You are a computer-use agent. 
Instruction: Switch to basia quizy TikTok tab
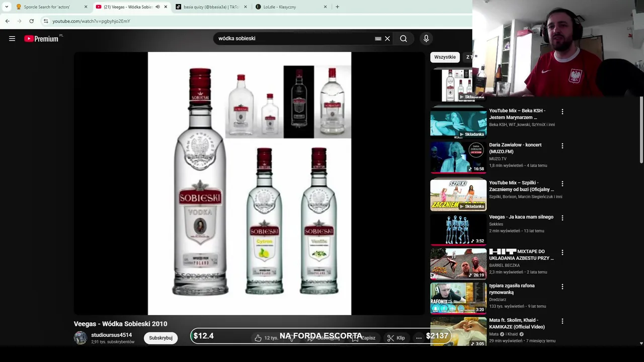coord(211,7)
